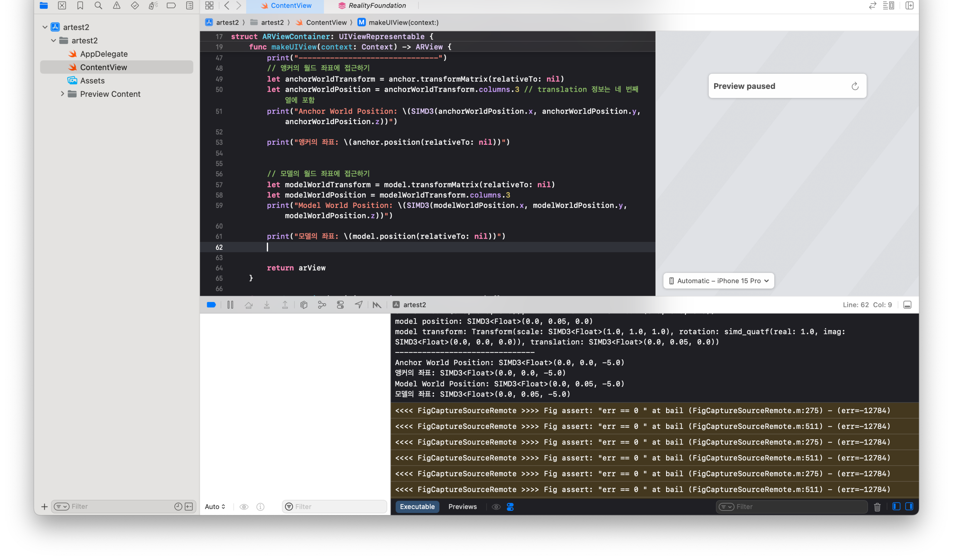Viewport: 953px width, 560px height.
Task: Clear console with trash icon
Action: pyautogui.click(x=877, y=507)
